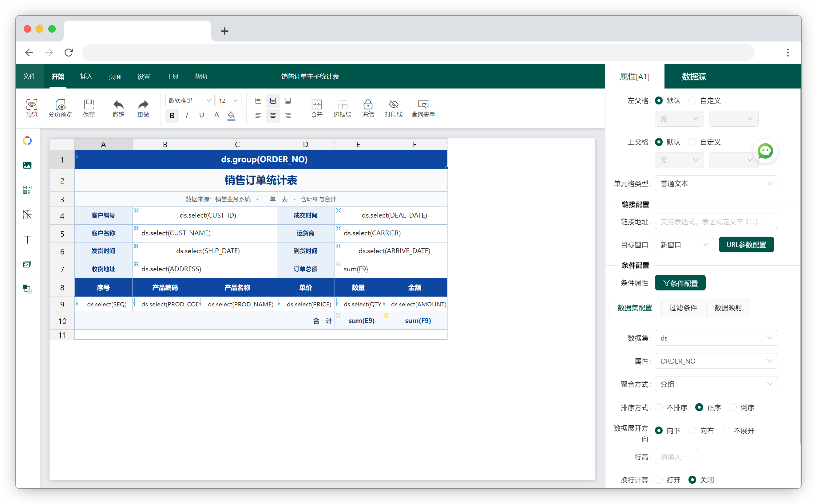Switch to the 数据源 tab

point(694,76)
